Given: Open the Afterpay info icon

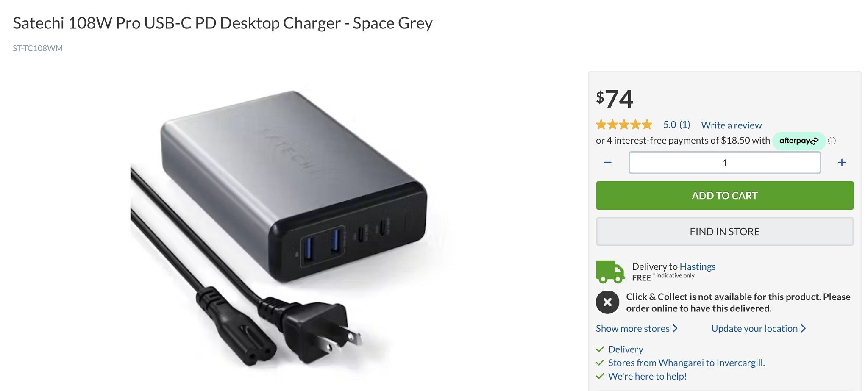Looking at the screenshot, I should pyautogui.click(x=832, y=141).
